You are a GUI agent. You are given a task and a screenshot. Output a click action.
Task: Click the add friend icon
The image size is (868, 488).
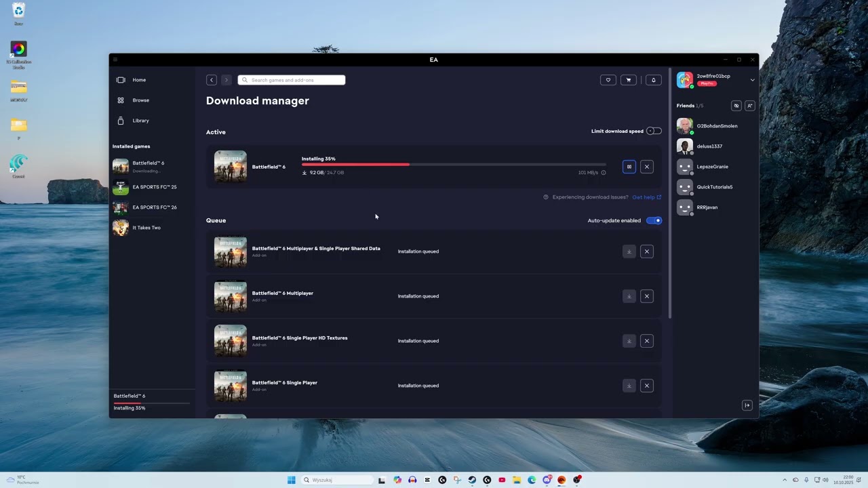point(749,106)
